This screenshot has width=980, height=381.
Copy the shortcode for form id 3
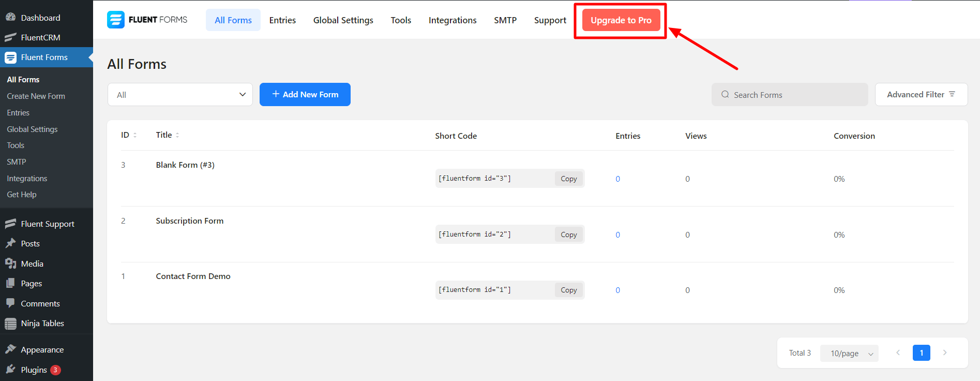click(569, 179)
